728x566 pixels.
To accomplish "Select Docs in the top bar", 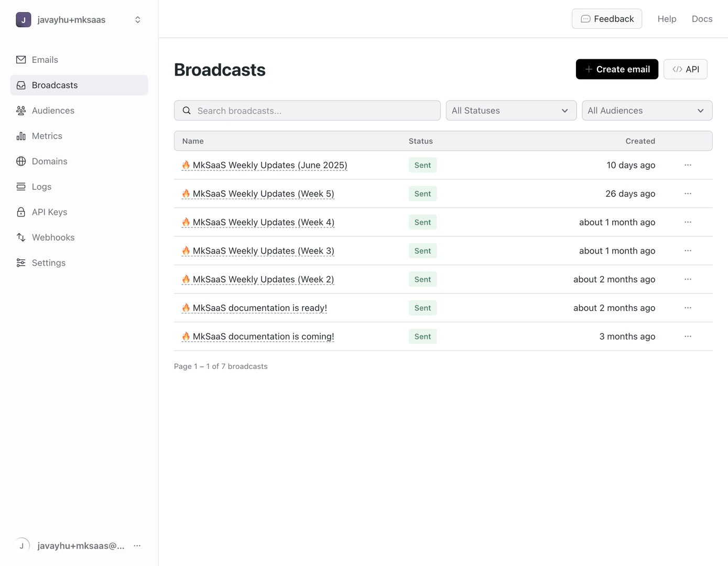I will coord(702,18).
